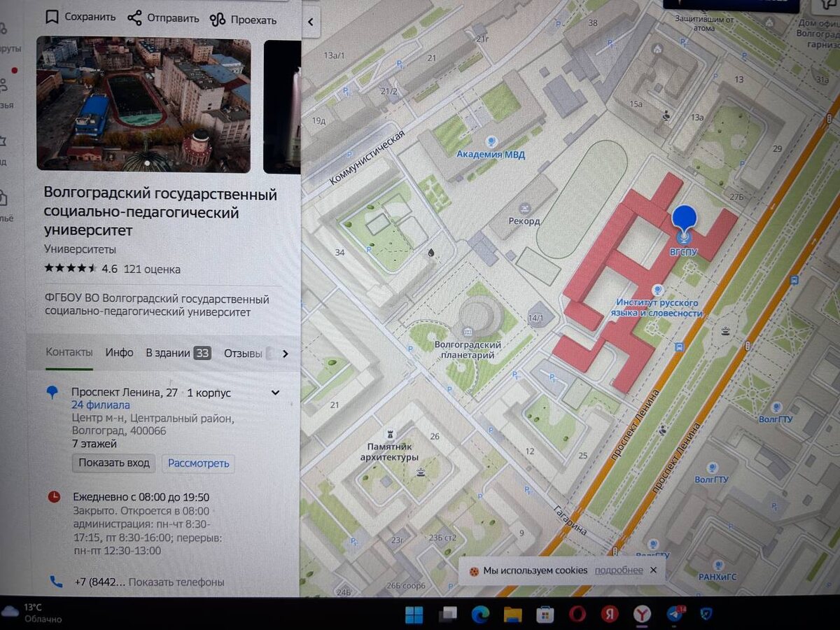The image size is (840, 630).
Task: Open the 121 оценка ratings link
Action: point(152,269)
